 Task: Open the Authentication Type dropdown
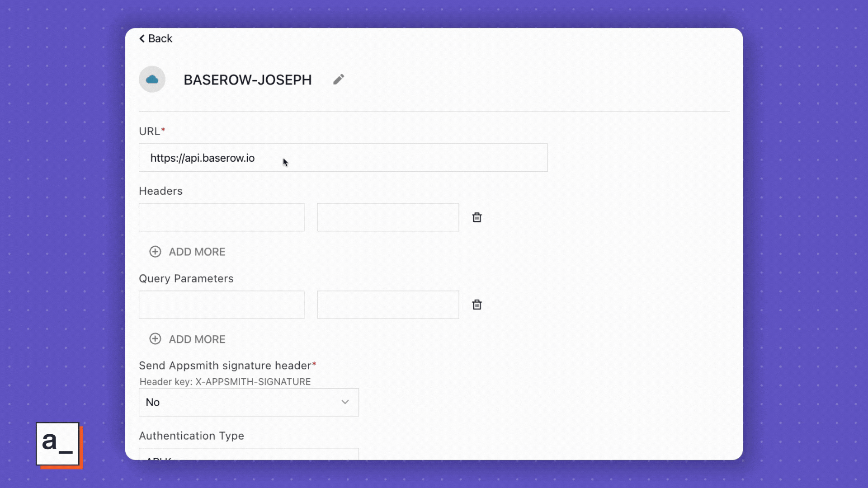(x=248, y=454)
